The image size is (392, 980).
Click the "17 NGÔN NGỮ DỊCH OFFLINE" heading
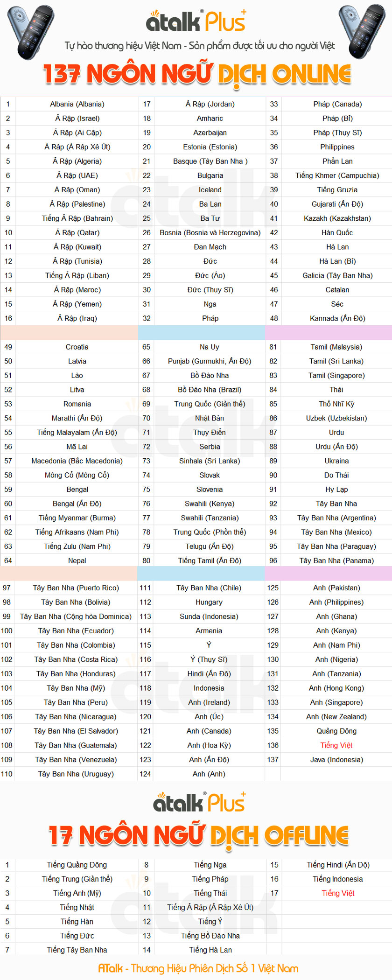click(x=198, y=835)
